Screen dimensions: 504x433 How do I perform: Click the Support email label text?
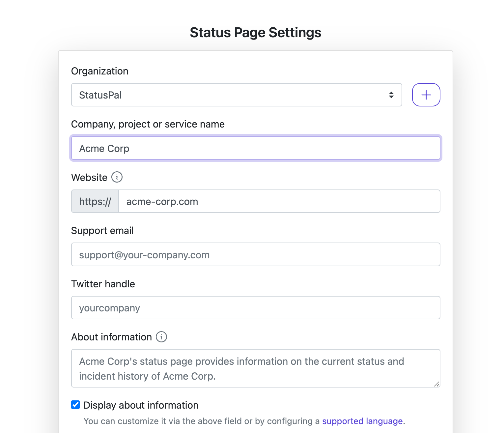click(x=102, y=231)
